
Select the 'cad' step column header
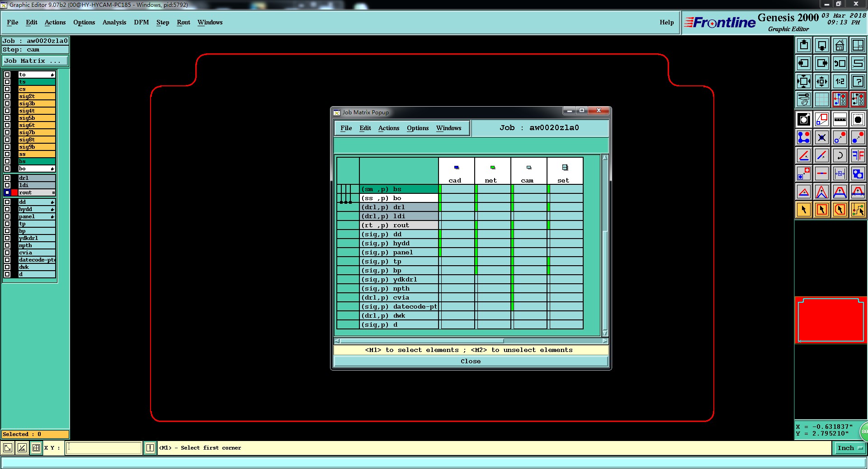click(x=457, y=171)
